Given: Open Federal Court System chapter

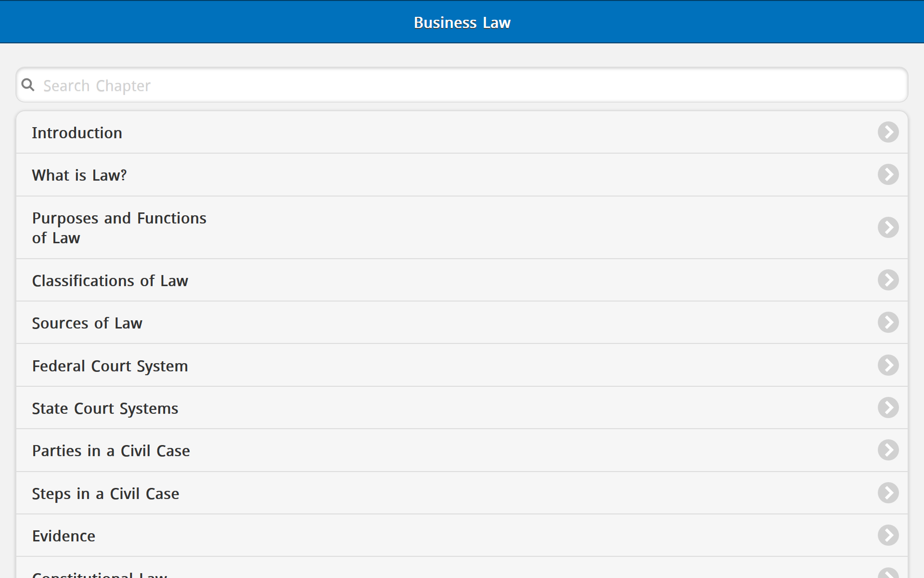Looking at the screenshot, I should click(x=110, y=366).
